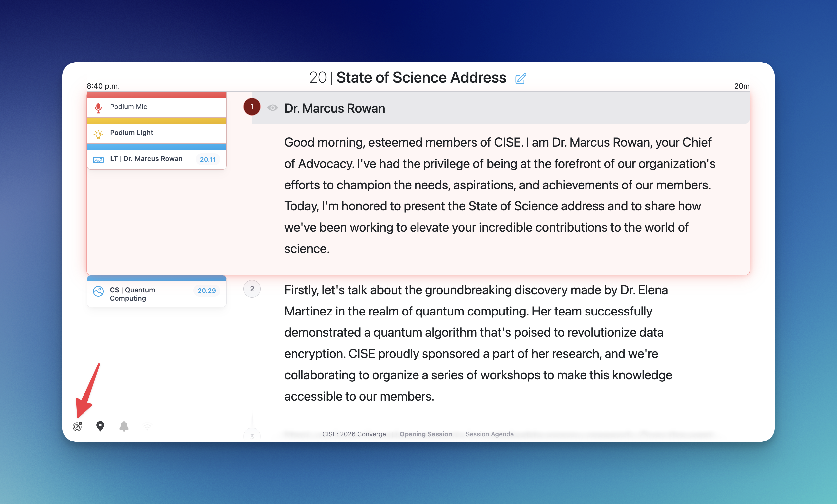Toggle the eye icon beside Dr. Marcus Rowan
The image size is (837, 504).
(x=272, y=108)
